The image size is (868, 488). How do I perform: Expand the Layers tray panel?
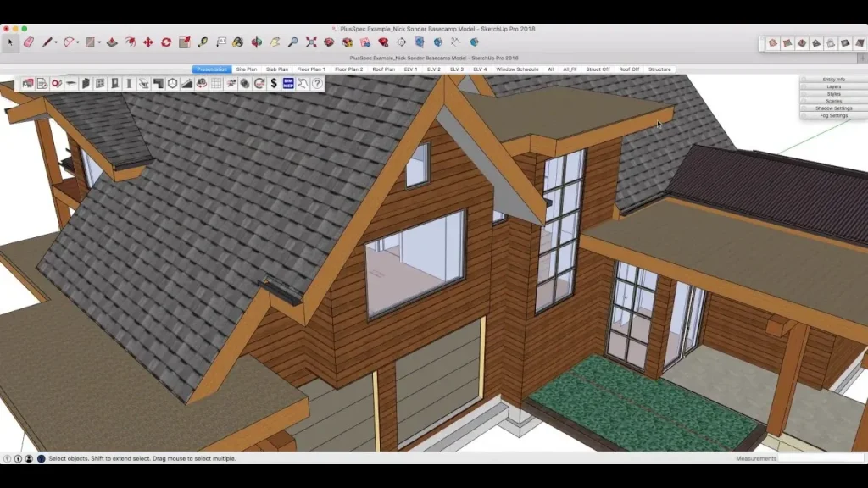tap(834, 87)
